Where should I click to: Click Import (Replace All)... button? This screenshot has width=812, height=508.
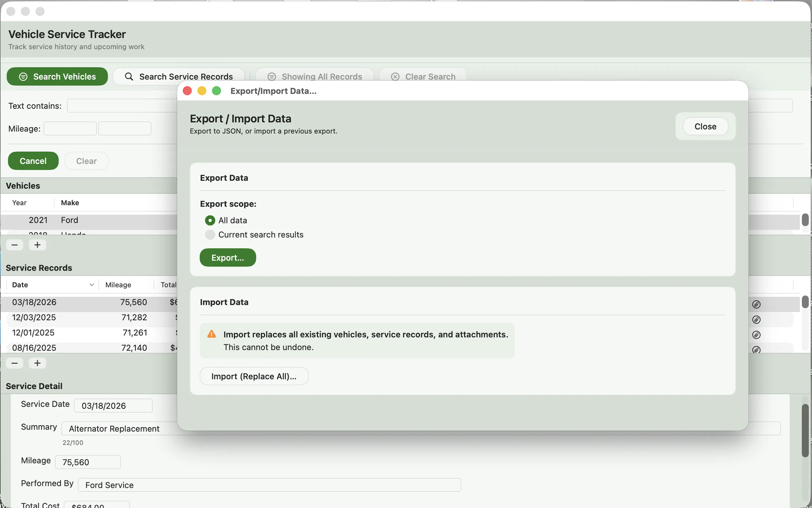pyautogui.click(x=254, y=376)
